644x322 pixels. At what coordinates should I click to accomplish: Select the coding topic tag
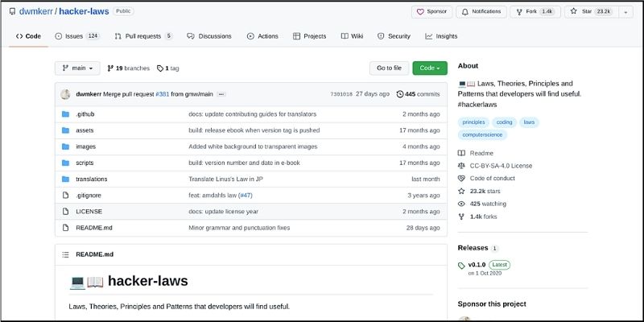(505, 122)
